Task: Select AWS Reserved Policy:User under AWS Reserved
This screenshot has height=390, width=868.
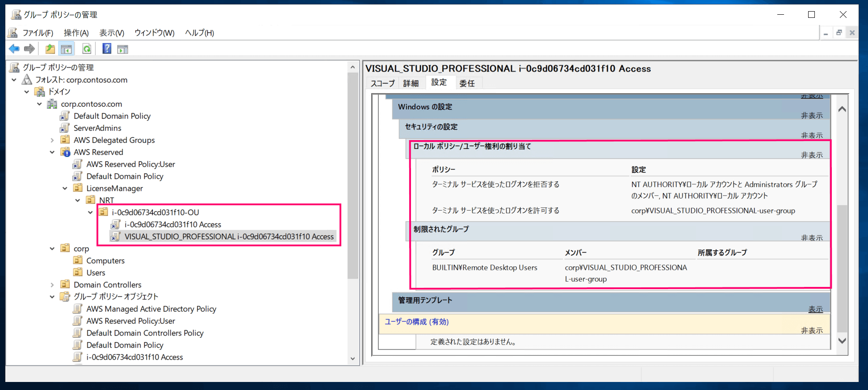Action: coord(130,164)
